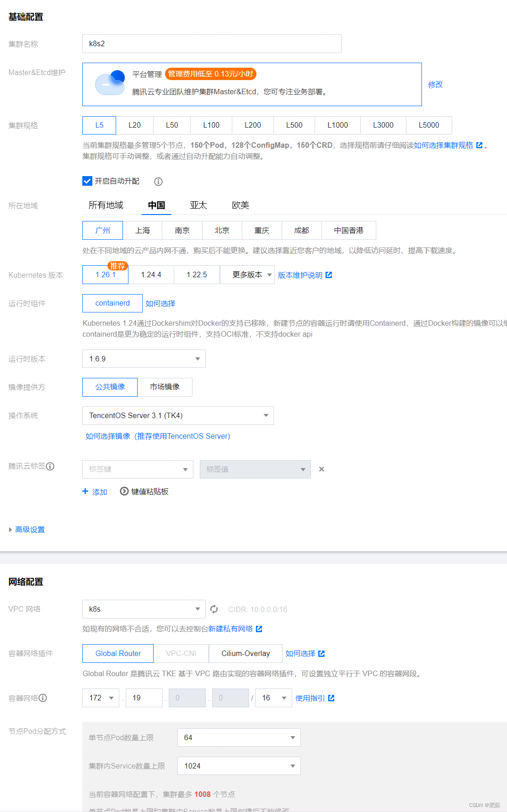
Task: Click the 平台管理 cloud illustration
Action: coord(110,83)
